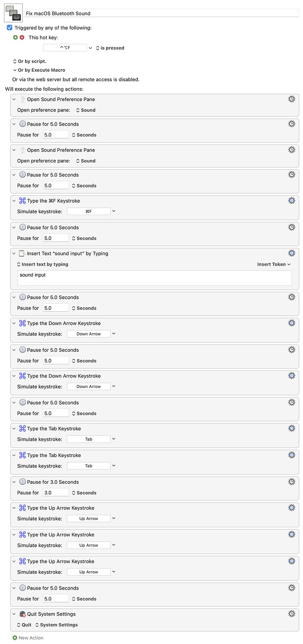
Task: Click the green add trigger plus icon
Action: click(15, 37)
